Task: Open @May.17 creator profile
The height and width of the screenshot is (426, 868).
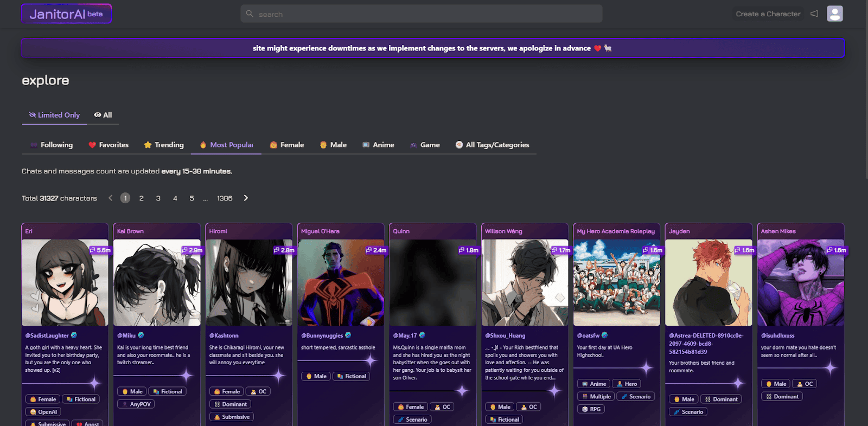Action: [x=405, y=335]
